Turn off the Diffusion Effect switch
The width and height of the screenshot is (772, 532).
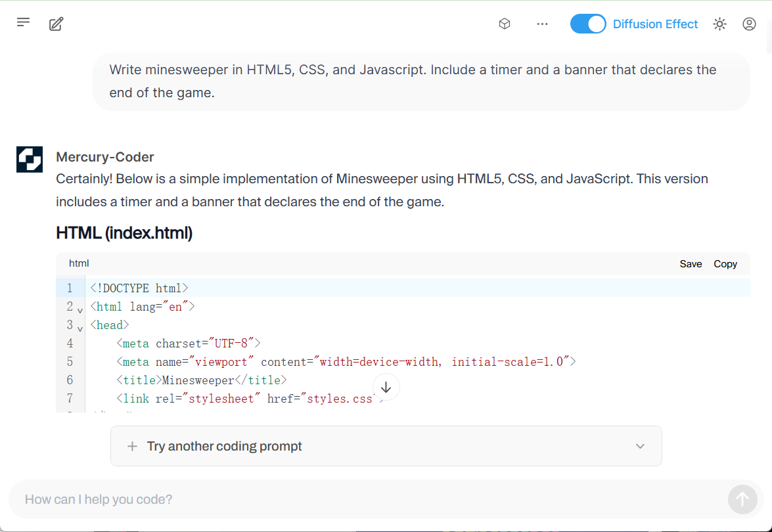pyautogui.click(x=588, y=24)
